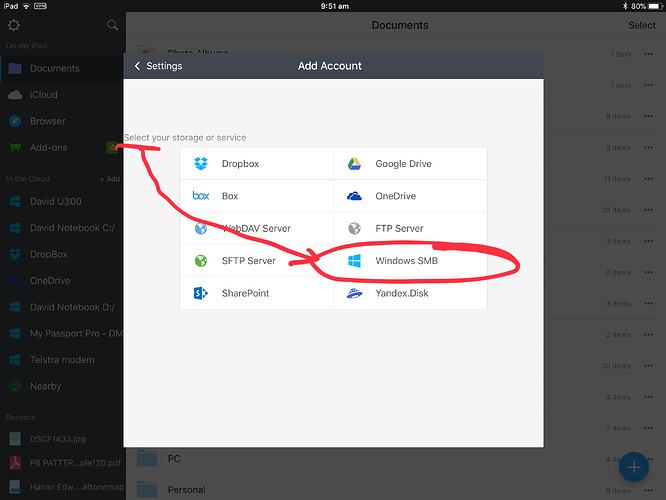Open more options for 11 items row
666x500 pixels.
coord(648,179)
